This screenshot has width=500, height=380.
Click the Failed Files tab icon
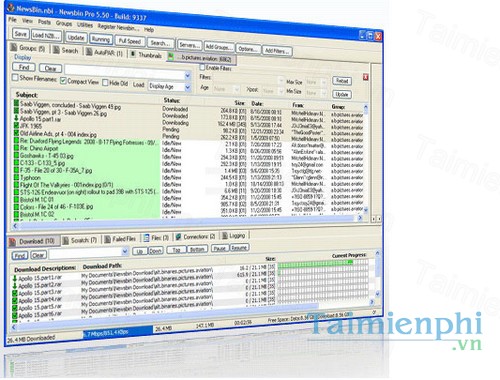[107, 239]
